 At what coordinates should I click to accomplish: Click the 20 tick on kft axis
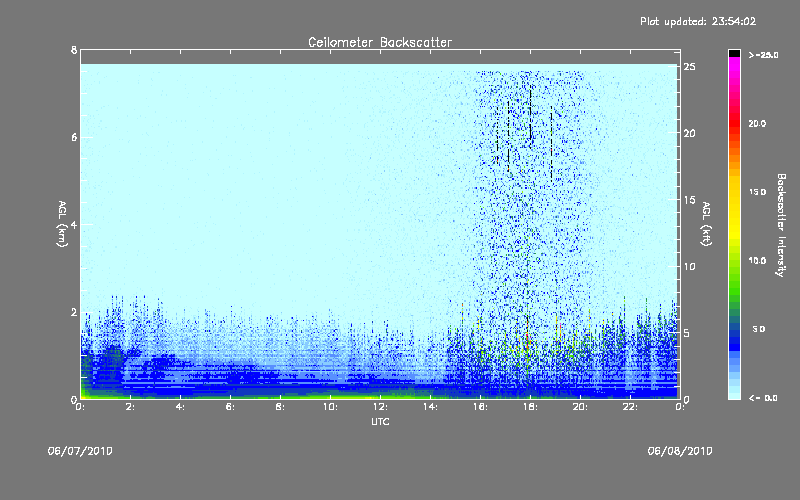click(x=689, y=133)
